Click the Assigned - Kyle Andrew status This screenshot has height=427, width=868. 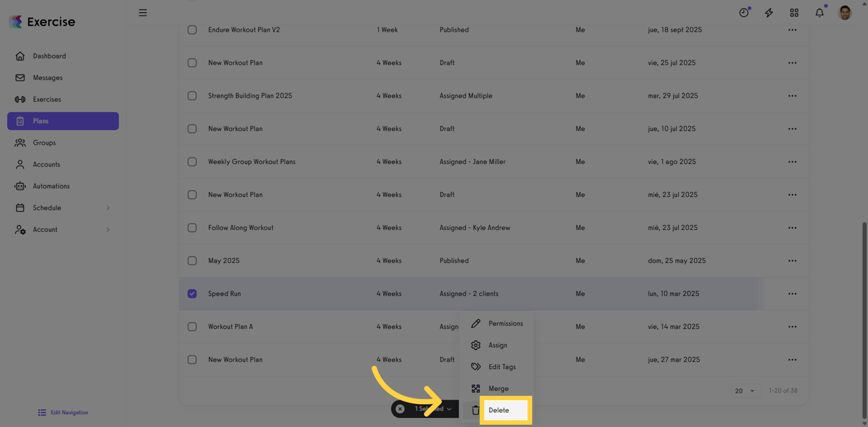coord(475,227)
